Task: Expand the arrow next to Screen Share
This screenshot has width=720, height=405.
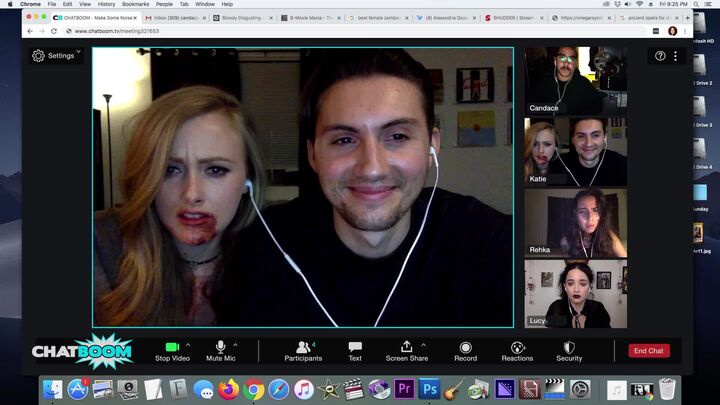Action: (423, 344)
